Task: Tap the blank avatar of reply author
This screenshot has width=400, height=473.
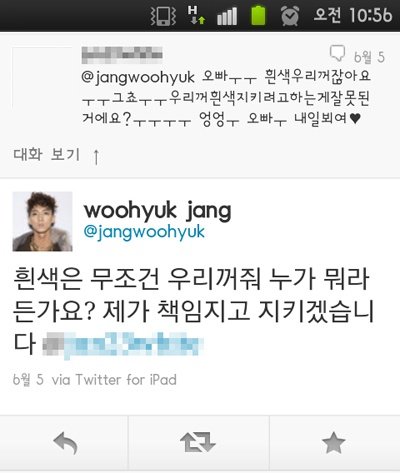Action: coord(42,77)
